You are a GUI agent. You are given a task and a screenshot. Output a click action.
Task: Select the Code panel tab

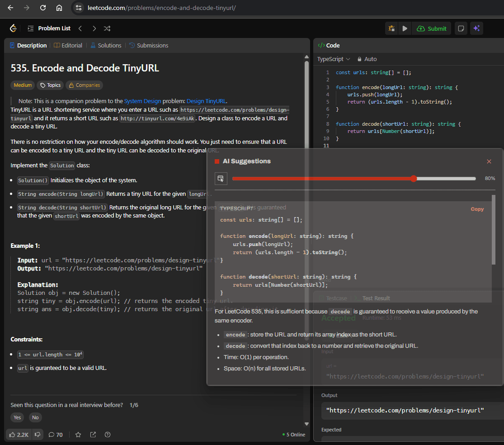coord(329,45)
